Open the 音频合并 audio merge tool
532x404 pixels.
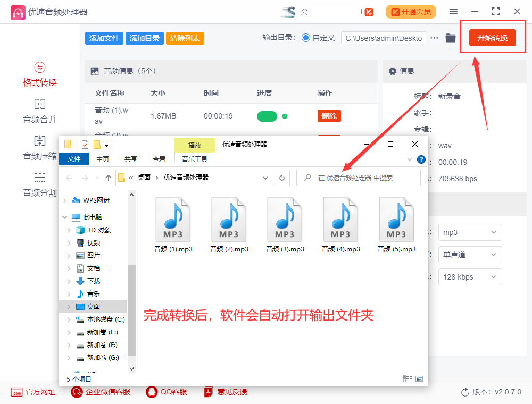tap(40, 112)
